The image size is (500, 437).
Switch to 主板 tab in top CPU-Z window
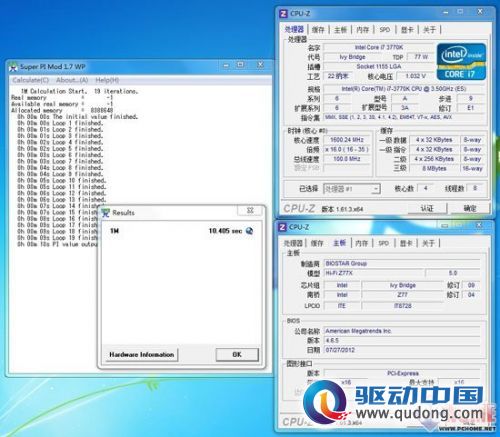(340, 30)
